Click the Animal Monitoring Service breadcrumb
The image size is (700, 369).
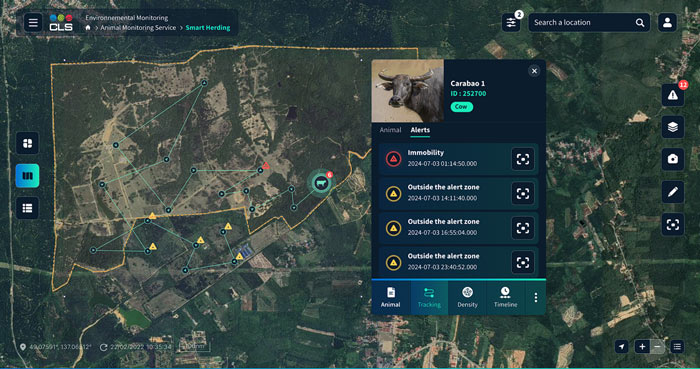coord(138,28)
